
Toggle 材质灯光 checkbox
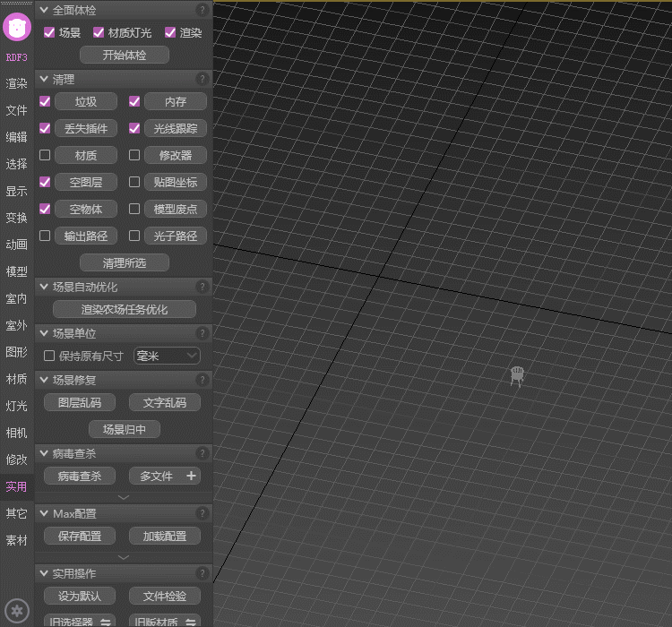(x=99, y=32)
